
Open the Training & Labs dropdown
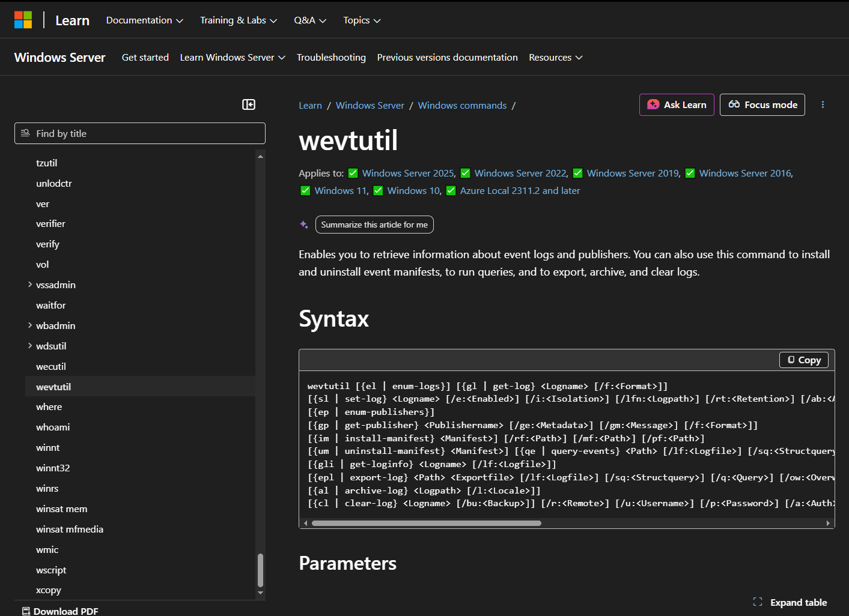pos(239,20)
